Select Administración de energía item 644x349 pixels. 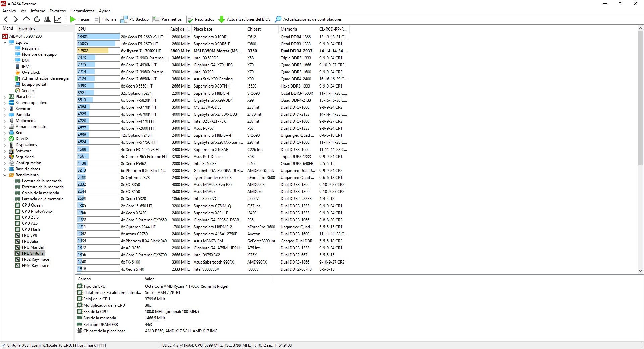pos(42,78)
